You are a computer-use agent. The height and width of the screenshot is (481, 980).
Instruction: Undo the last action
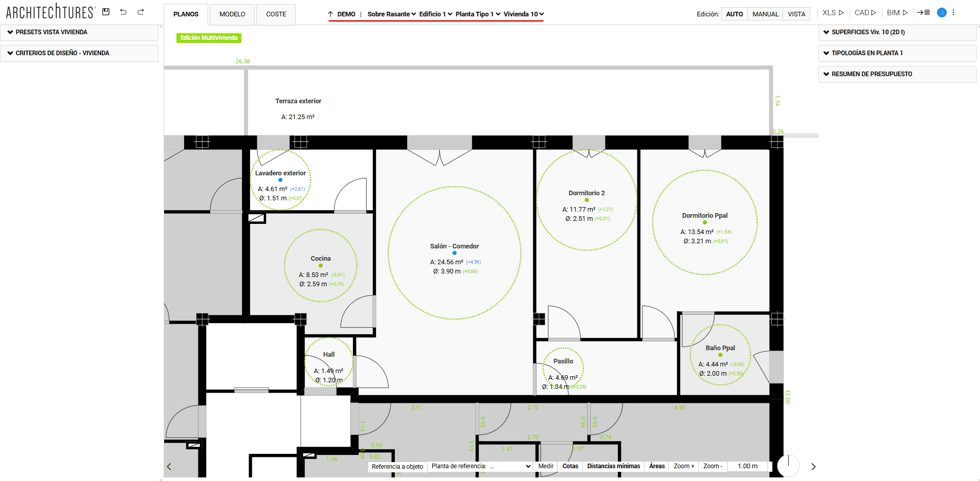point(123,12)
